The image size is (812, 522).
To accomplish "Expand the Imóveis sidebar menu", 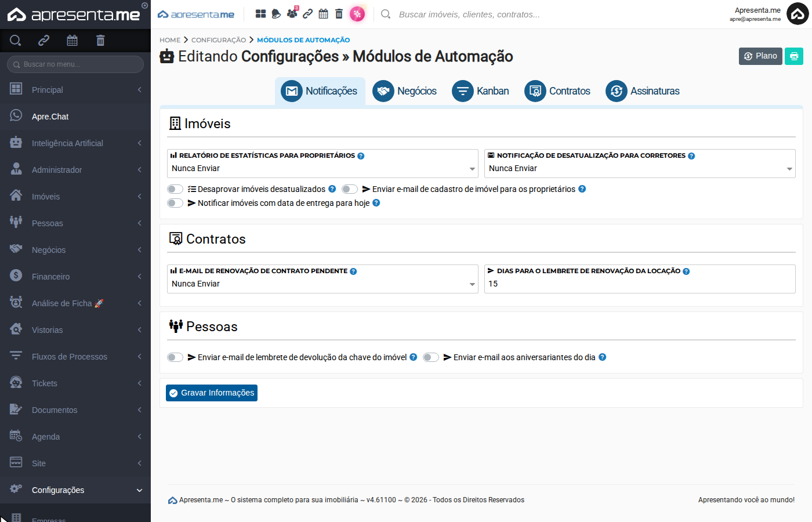I will (x=75, y=197).
